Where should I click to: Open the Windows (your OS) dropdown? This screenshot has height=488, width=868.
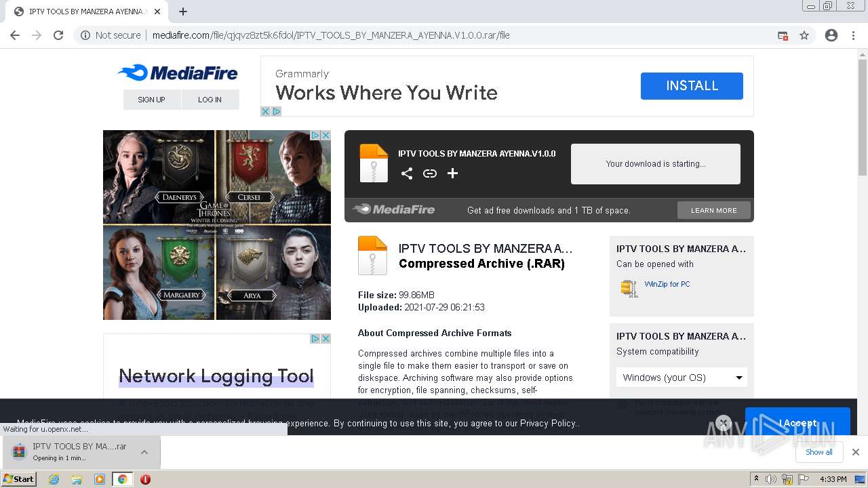coord(682,378)
